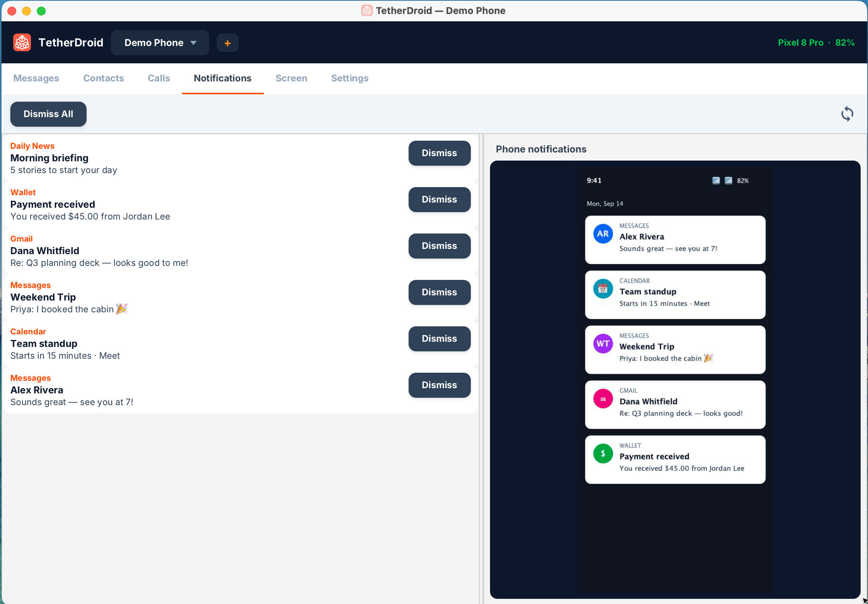The height and width of the screenshot is (604, 868).
Task: Click the Alex Rivera phone notification card
Action: click(x=675, y=240)
